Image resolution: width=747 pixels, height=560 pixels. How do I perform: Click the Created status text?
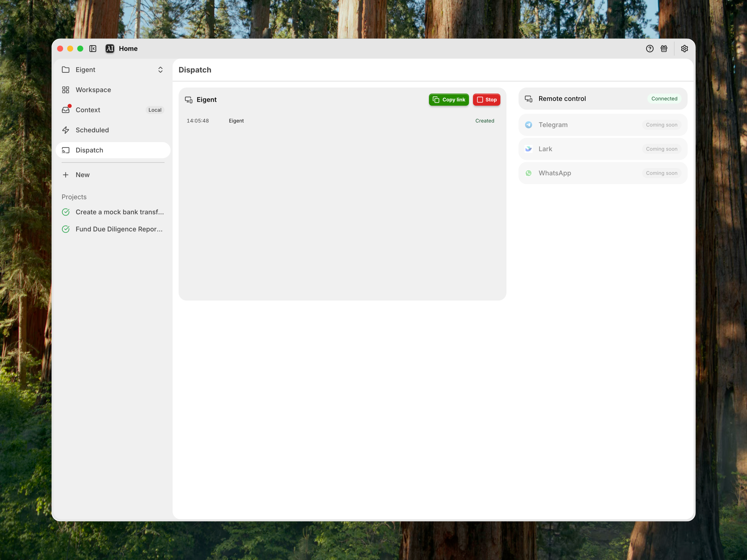485,121
